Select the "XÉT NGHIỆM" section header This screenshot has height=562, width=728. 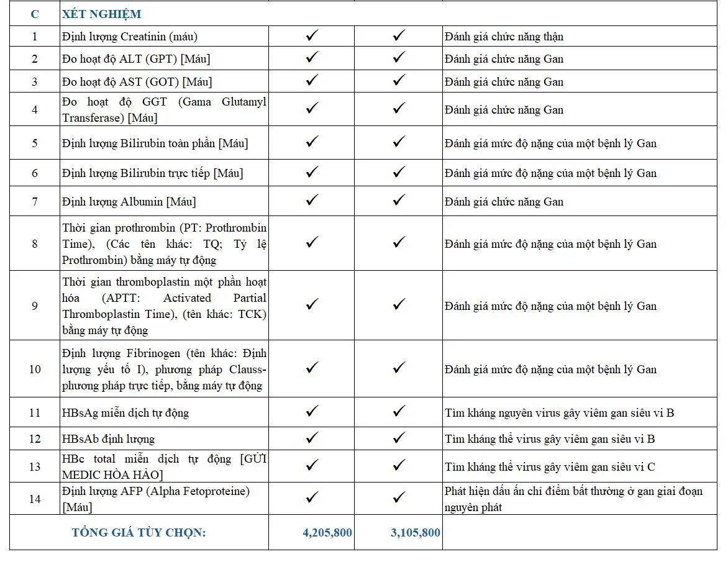click(x=101, y=14)
